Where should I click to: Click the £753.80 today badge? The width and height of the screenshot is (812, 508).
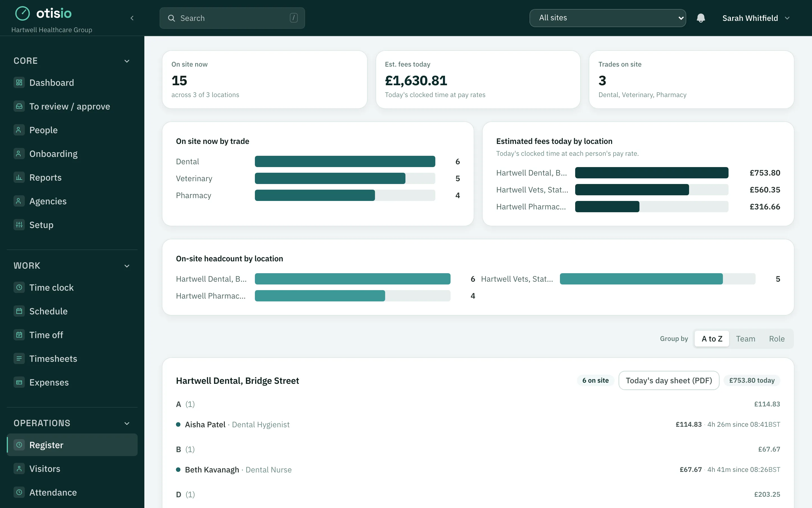coord(752,380)
